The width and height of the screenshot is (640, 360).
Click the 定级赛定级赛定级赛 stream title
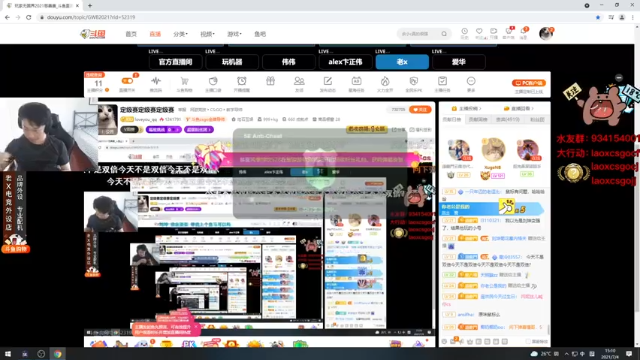click(x=147, y=109)
